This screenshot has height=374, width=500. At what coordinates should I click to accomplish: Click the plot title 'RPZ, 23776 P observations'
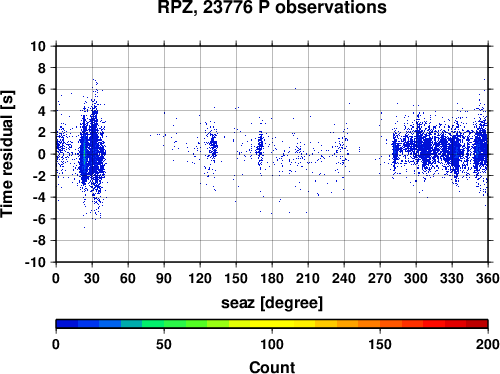pos(272,7)
